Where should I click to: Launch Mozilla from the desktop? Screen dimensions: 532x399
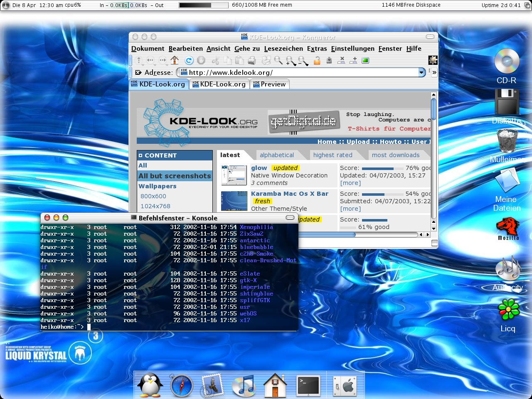[508, 229]
